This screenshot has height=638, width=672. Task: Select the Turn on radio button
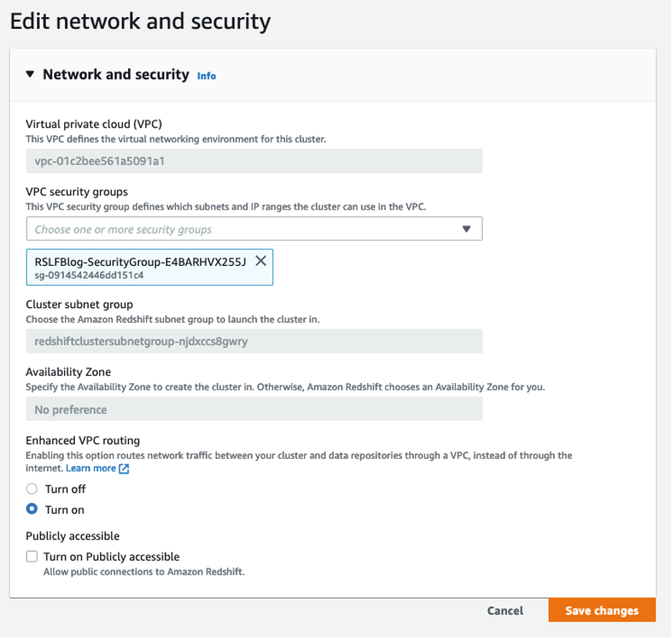point(32,509)
